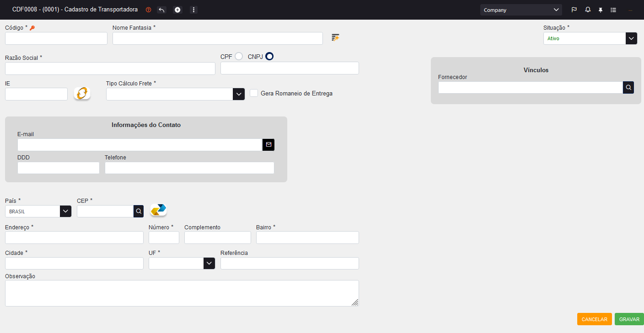
Task: Click the Referência input field
Action: pos(290,263)
